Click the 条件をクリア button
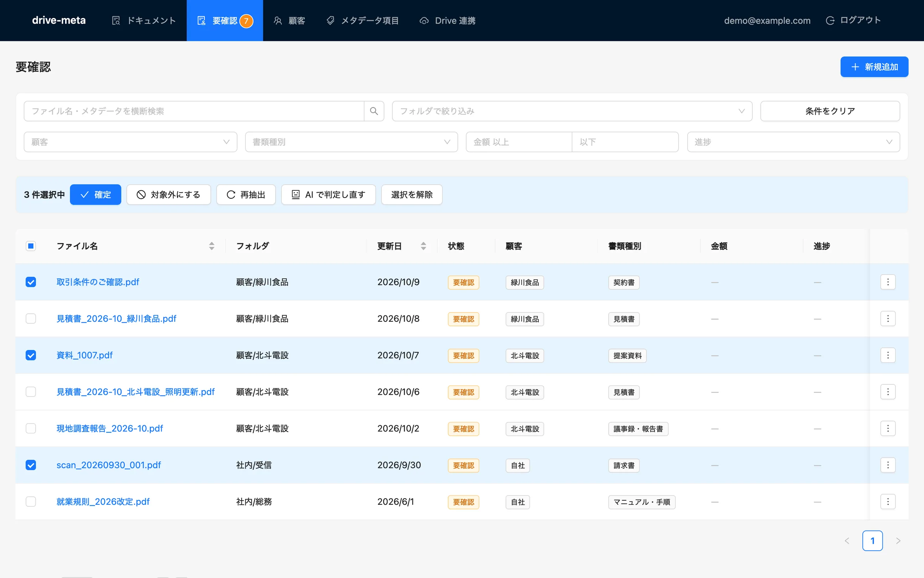Image resolution: width=924 pixels, height=578 pixels. pos(830,111)
